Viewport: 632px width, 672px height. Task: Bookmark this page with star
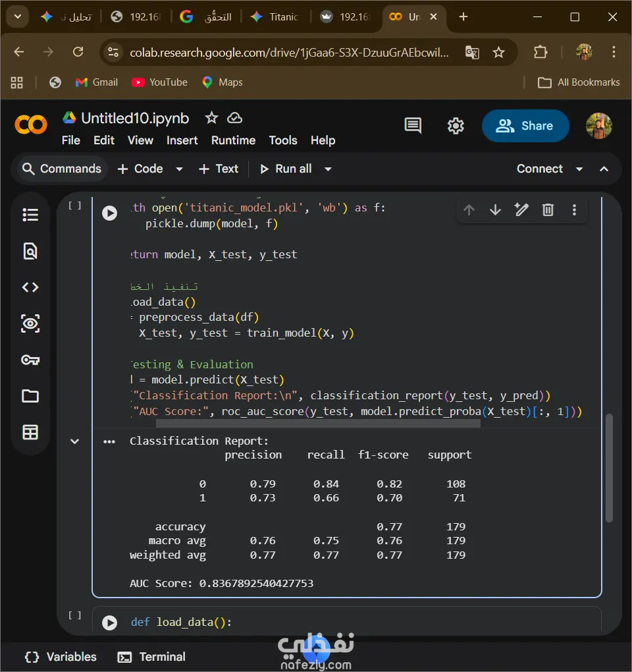tap(498, 52)
